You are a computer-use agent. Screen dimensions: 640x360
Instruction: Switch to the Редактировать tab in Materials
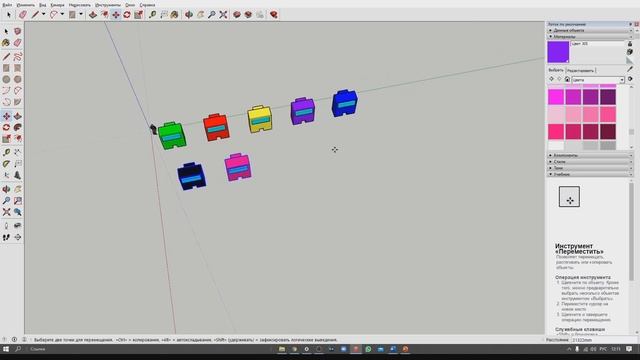580,71
